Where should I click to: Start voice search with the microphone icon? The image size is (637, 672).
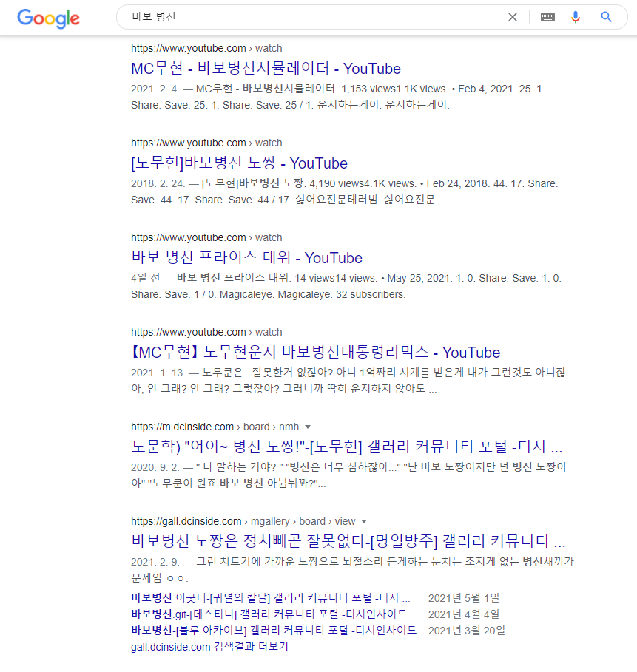[x=576, y=17]
